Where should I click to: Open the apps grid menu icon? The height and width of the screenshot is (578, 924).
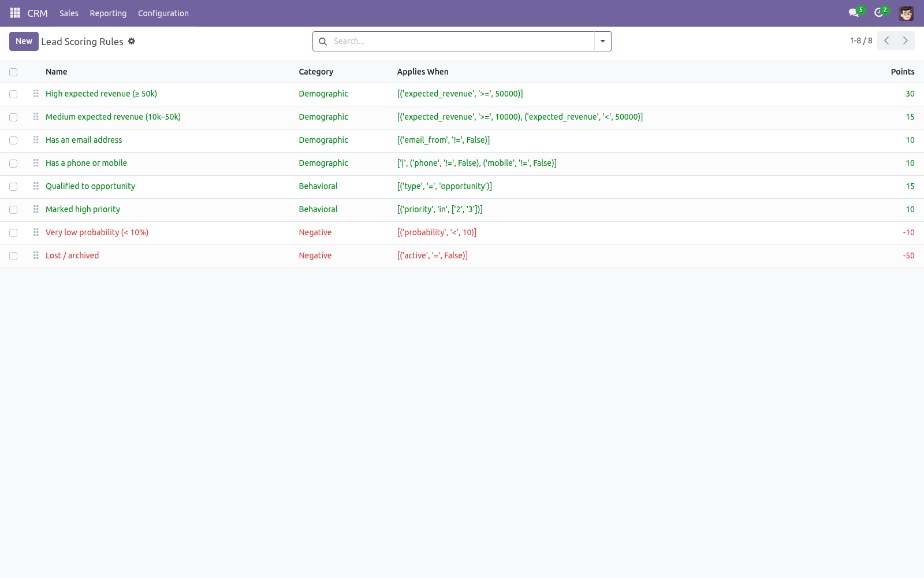(16, 13)
